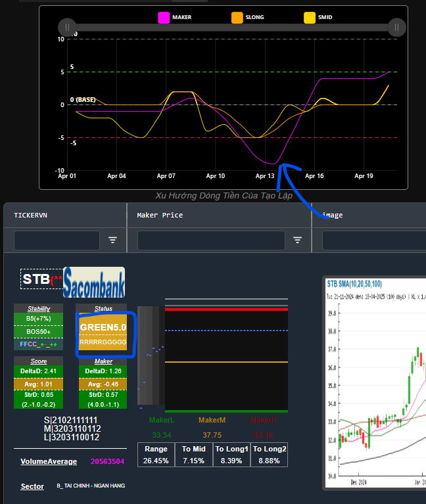426x504 pixels.
Task: Click the Sector label
Action: click(x=32, y=486)
